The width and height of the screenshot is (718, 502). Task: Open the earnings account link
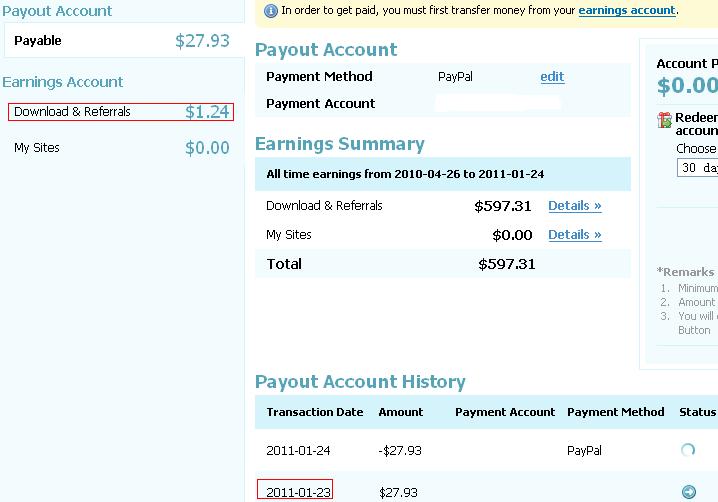(x=627, y=10)
